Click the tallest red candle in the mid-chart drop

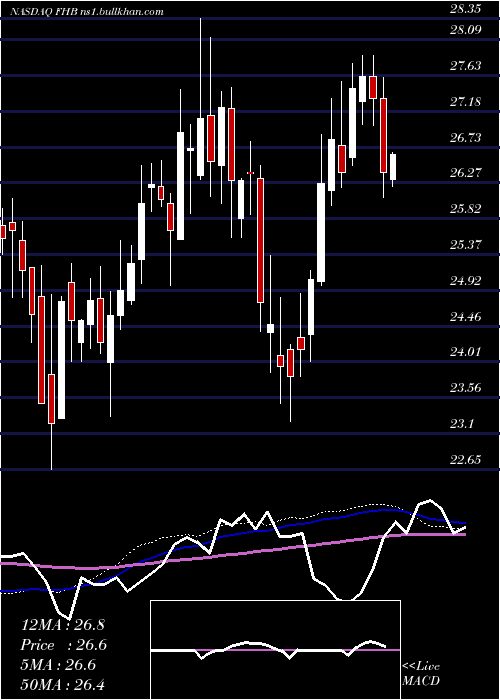tap(260, 240)
